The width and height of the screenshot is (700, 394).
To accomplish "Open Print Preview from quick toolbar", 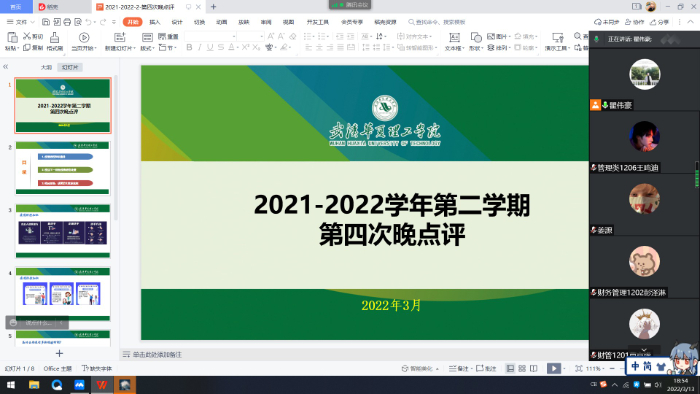I will click(x=78, y=22).
